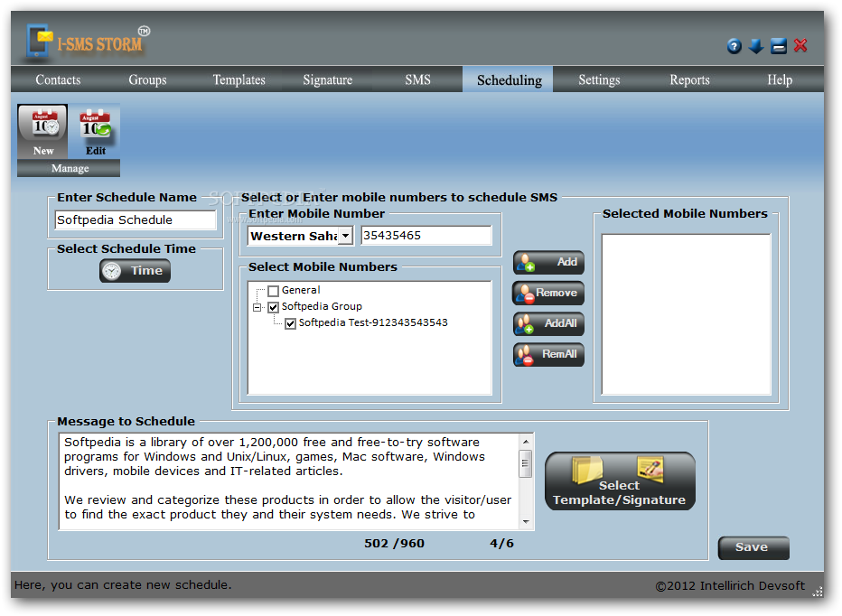This screenshot has height=616, width=842.
Task: Click status text 'Here, you can create new schedule.'
Action: (x=123, y=585)
